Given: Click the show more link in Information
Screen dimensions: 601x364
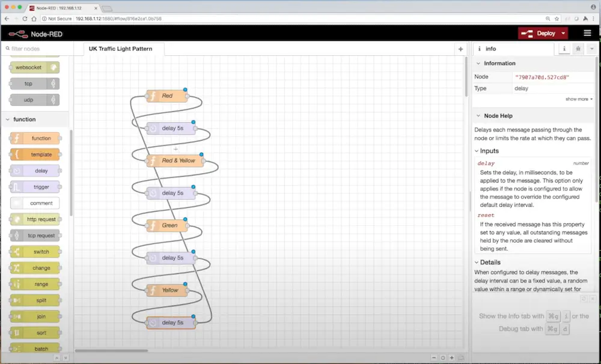Looking at the screenshot, I should click(577, 99).
